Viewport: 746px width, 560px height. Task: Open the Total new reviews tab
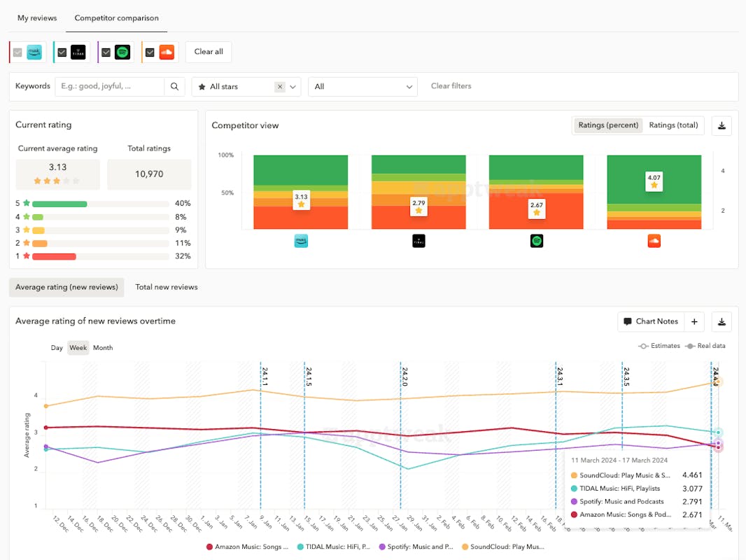[167, 287]
